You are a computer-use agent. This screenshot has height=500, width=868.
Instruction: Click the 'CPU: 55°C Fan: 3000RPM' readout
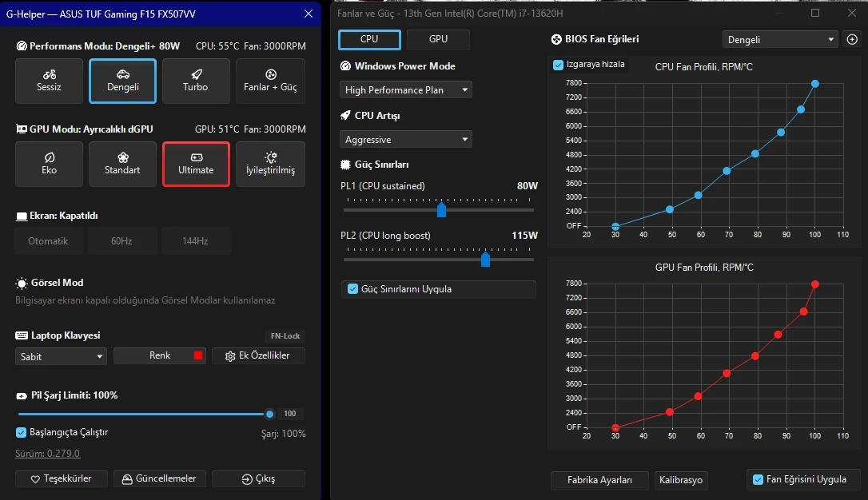click(250, 46)
